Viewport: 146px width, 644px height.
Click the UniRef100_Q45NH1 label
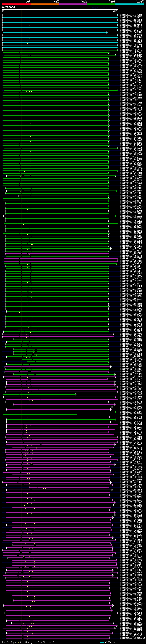(x=131, y=32)
